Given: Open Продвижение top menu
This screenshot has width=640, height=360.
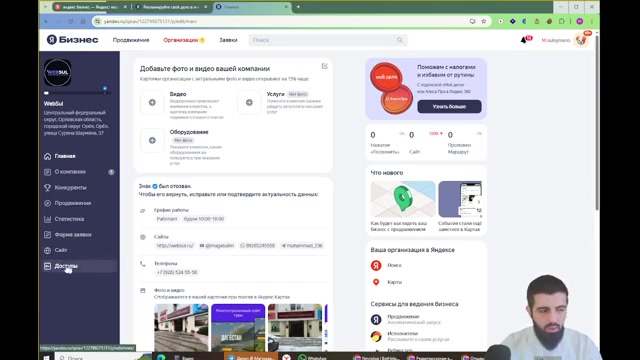Looking at the screenshot, I should (x=131, y=40).
